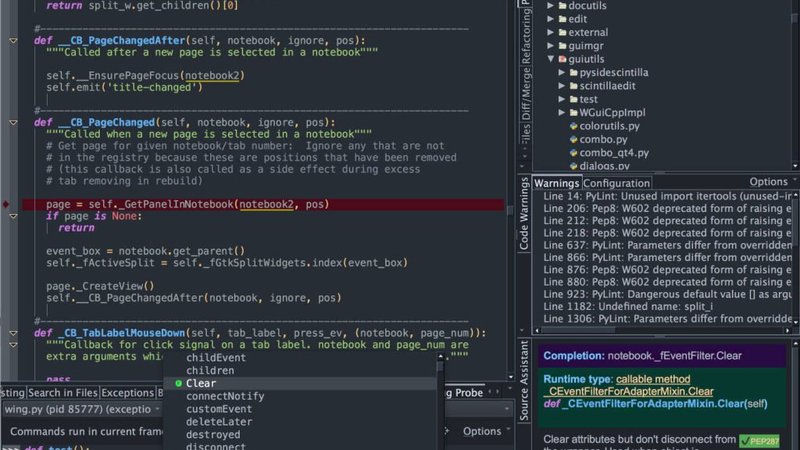Collapse the __CB_PageChanged method fold marker
Image resolution: width=800 pixels, height=450 pixels.
click(x=13, y=123)
